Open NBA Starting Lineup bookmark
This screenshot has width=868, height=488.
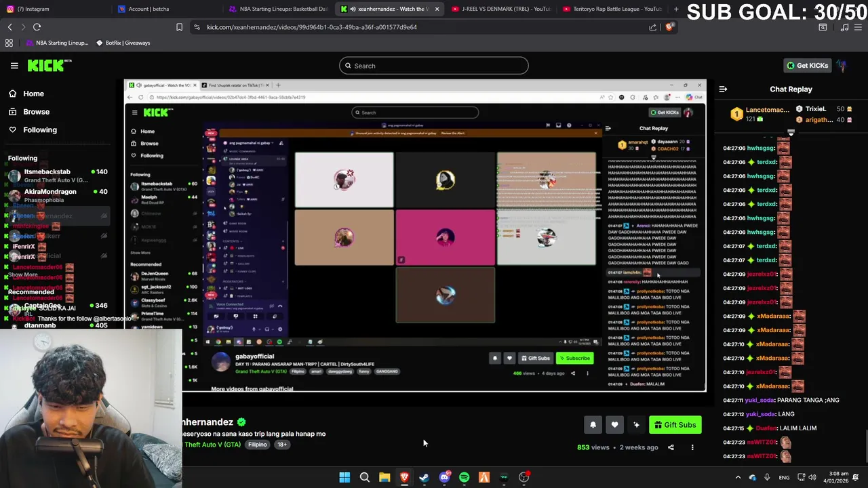coord(57,43)
